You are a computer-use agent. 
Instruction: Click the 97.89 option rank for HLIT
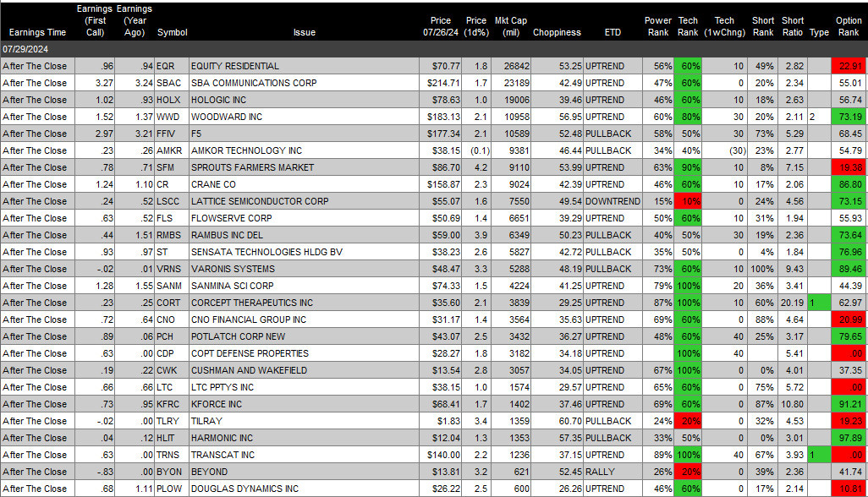click(x=849, y=438)
